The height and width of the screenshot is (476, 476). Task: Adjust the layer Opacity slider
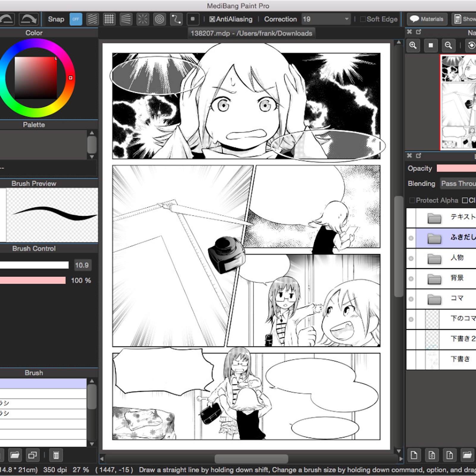(456, 168)
